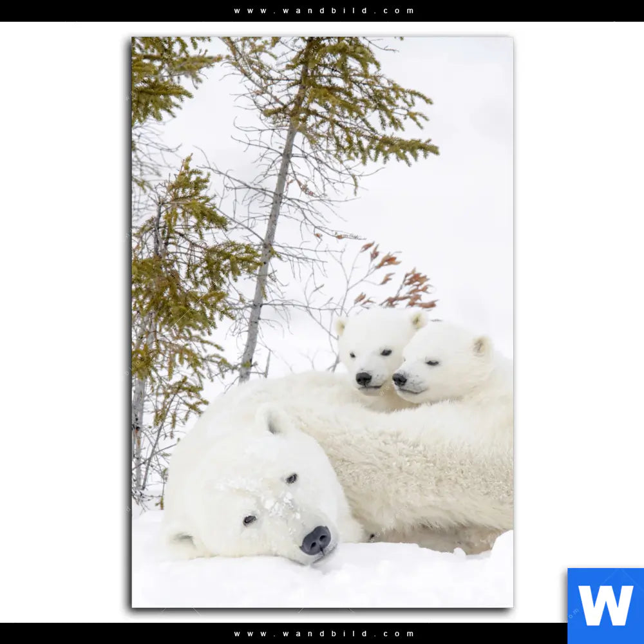The image size is (644, 644).
Task: Click the blue W logo icon
Action: click(x=605, y=605)
